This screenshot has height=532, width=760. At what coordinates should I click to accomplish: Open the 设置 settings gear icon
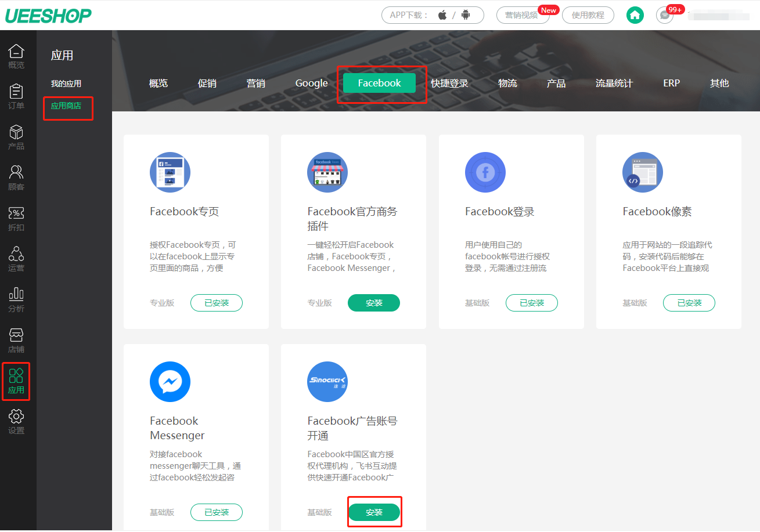pyautogui.click(x=16, y=422)
